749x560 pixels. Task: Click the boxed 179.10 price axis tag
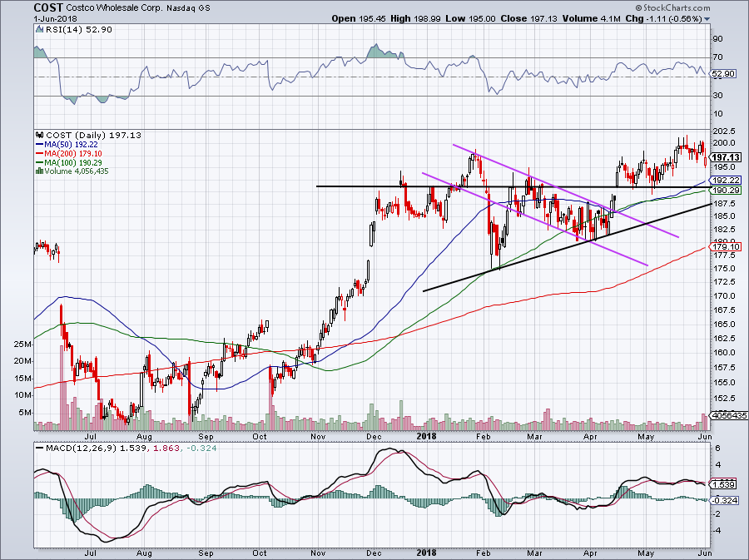point(726,247)
